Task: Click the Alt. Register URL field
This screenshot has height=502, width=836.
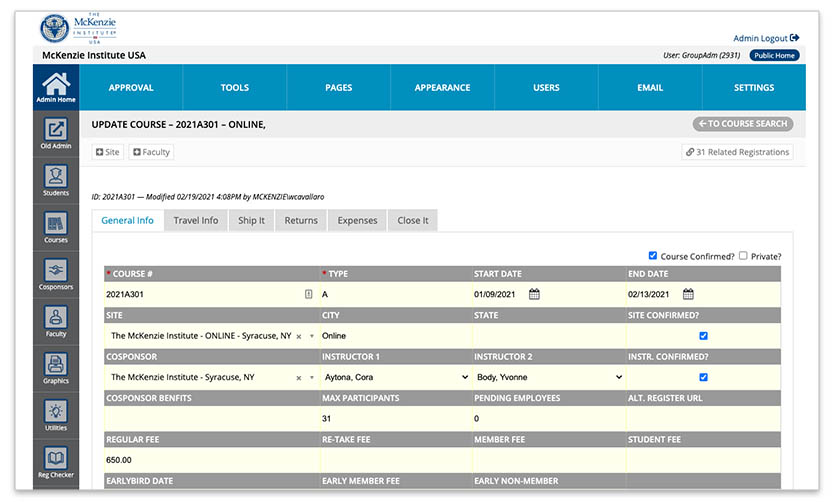Action: coord(704,419)
